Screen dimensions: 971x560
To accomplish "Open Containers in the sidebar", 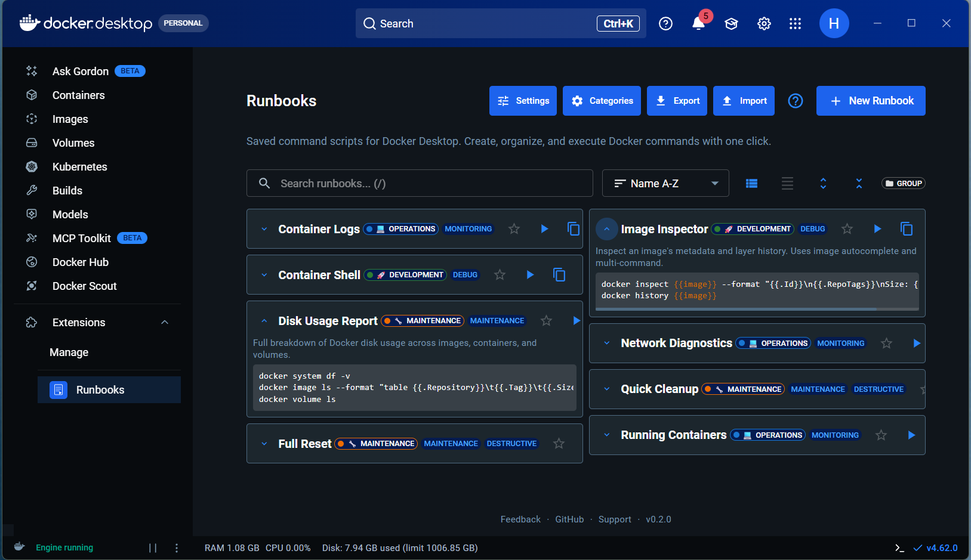I will tap(78, 95).
